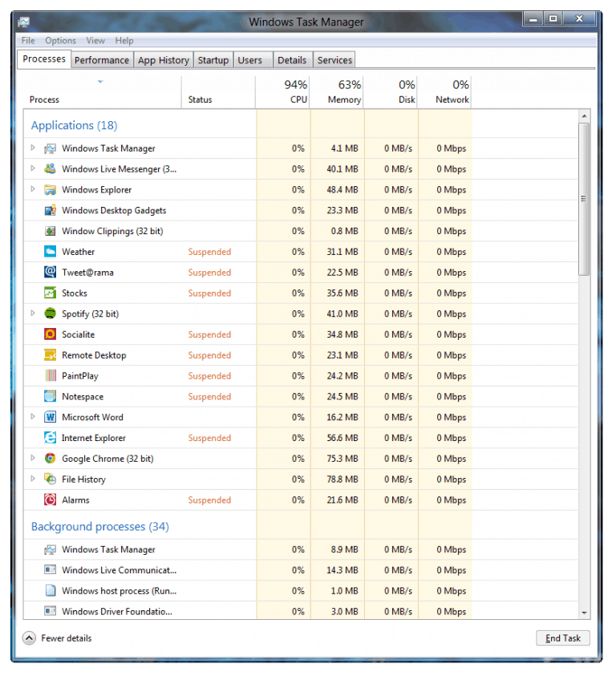616x676 pixels.
Task: Expand the File History row
Action: coord(33,479)
